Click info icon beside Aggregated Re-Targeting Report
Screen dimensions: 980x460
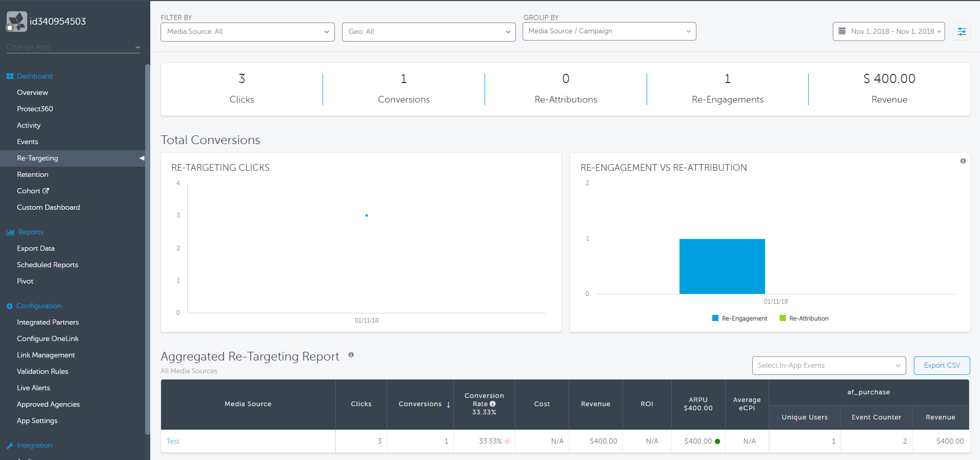pos(351,355)
